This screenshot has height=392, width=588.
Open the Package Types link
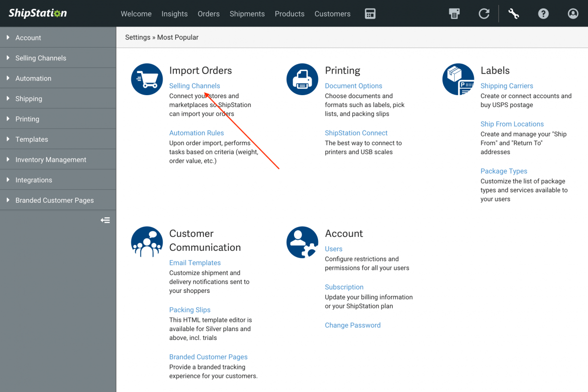click(504, 171)
